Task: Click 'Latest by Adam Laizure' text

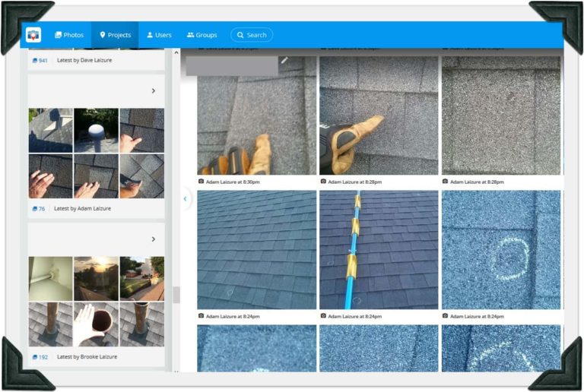Action: [x=82, y=208]
